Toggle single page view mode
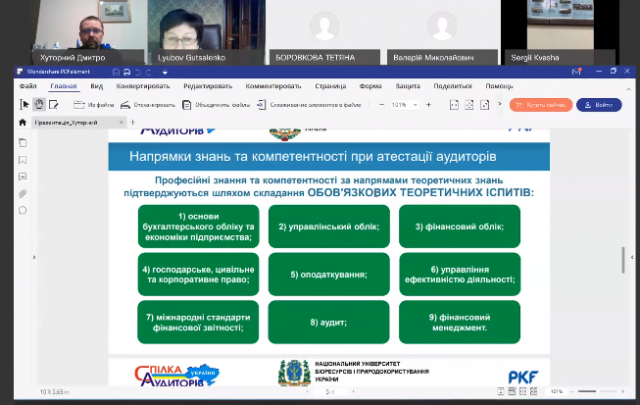Viewport: 640px width, 405px height. tap(501, 392)
